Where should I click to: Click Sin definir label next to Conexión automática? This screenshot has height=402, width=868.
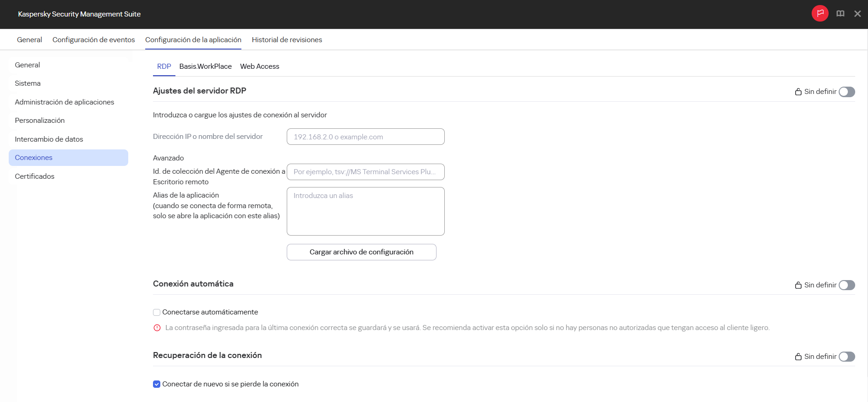(x=820, y=285)
